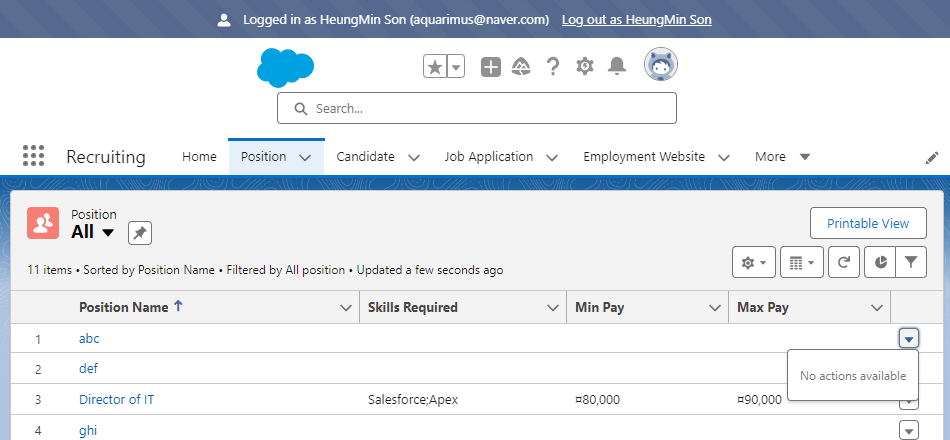Viewport: 950px width, 440px height.
Task: Open the Min Pay column actions chevron
Action: (715, 308)
